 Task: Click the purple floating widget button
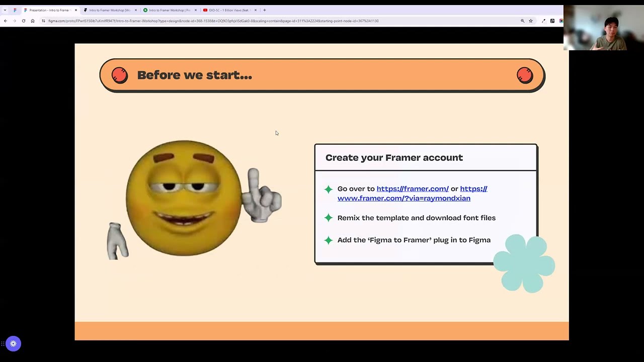[14, 344]
